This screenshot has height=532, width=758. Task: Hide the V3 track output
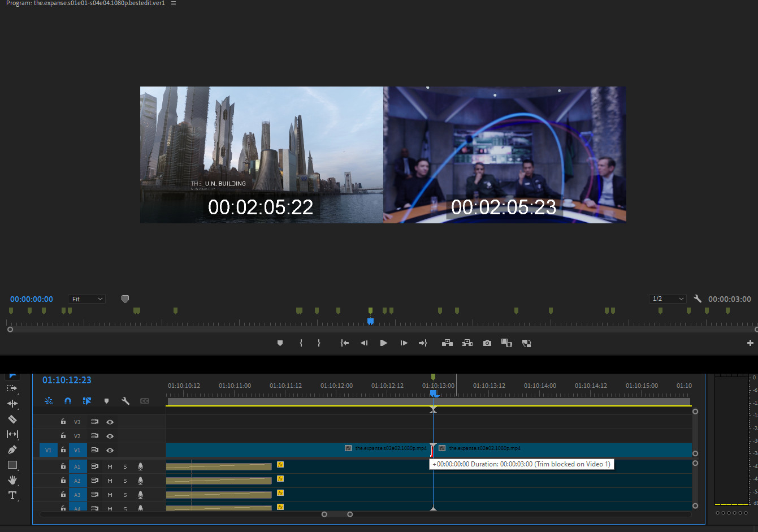tap(110, 422)
